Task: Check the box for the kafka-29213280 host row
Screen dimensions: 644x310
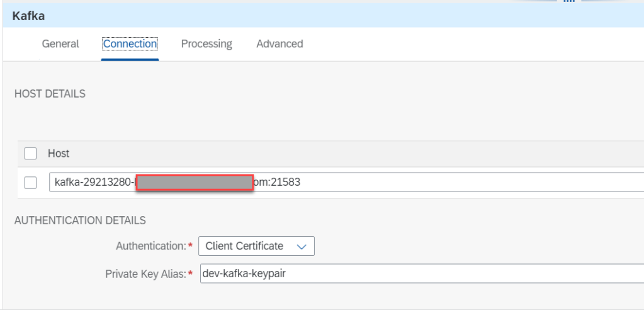Action: [30, 183]
